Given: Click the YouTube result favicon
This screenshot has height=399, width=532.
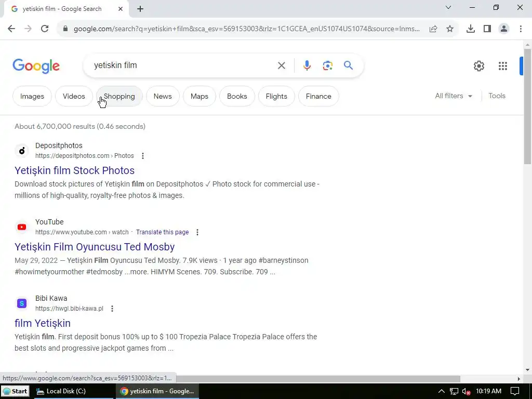Looking at the screenshot, I should click(22, 227).
